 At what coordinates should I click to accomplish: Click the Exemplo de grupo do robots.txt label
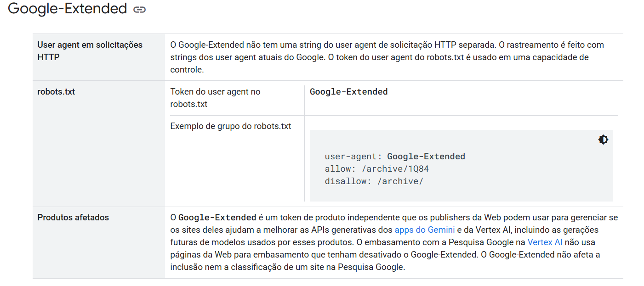(231, 126)
